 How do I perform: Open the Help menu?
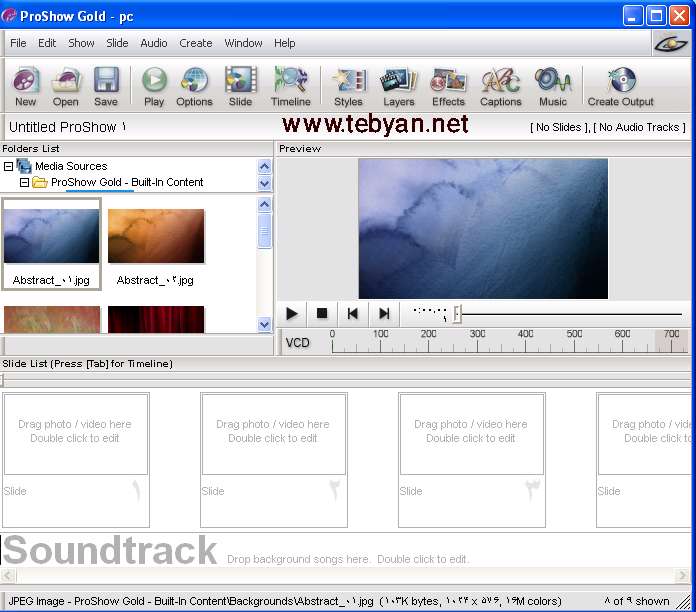pyautogui.click(x=285, y=43)
